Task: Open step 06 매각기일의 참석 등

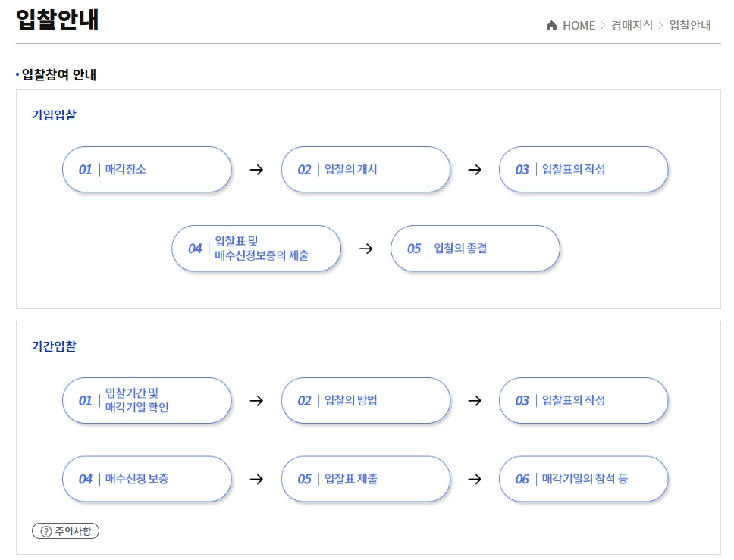Action: point(583,479)
